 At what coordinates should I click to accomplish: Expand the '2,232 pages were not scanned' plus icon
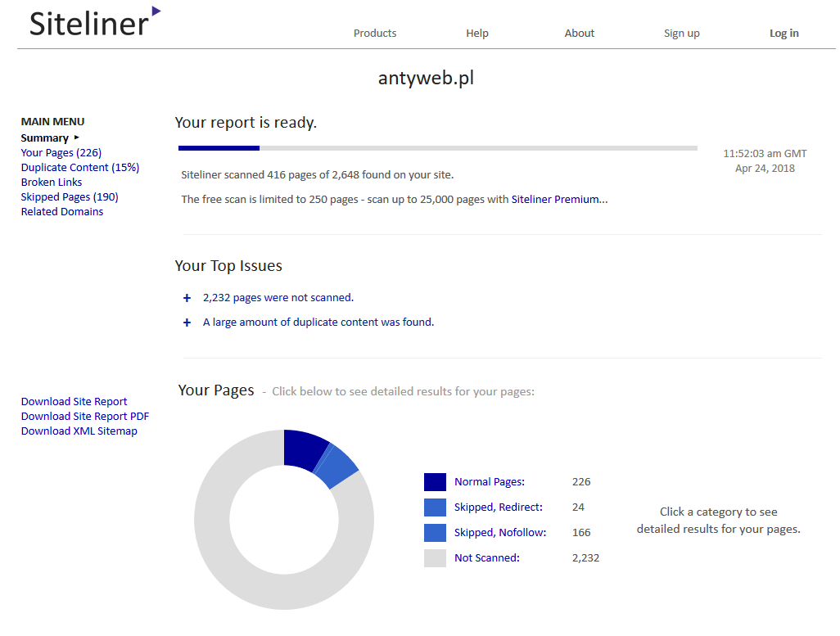[x=187, y=298]
